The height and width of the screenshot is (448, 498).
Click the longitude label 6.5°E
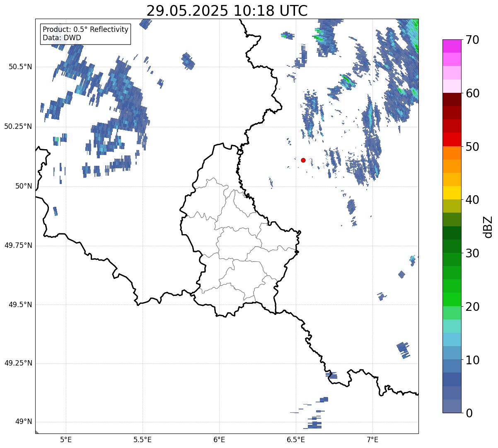(x=296, y=440)
